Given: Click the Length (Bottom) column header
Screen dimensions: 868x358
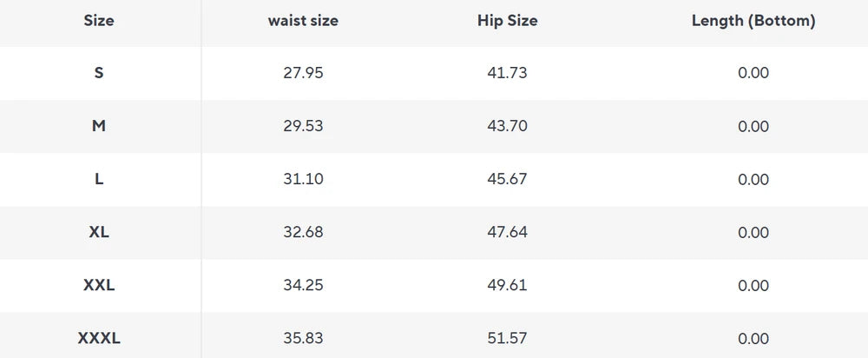Looking at the screenshot, I should pos(753,21).
